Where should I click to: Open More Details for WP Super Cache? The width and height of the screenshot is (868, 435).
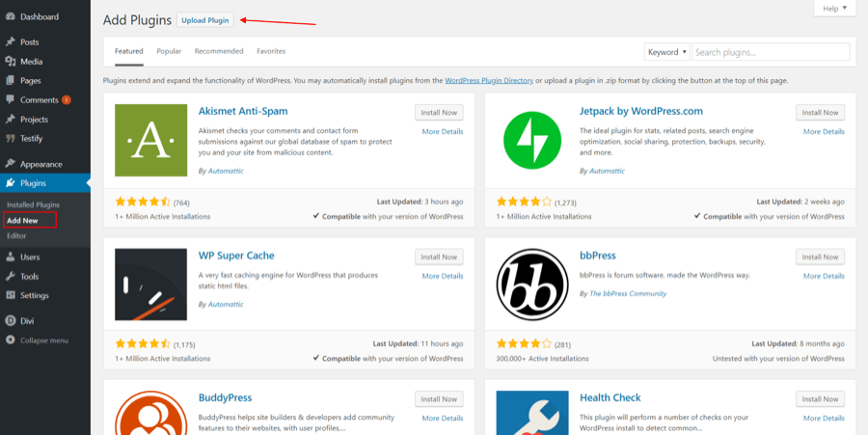443,276
